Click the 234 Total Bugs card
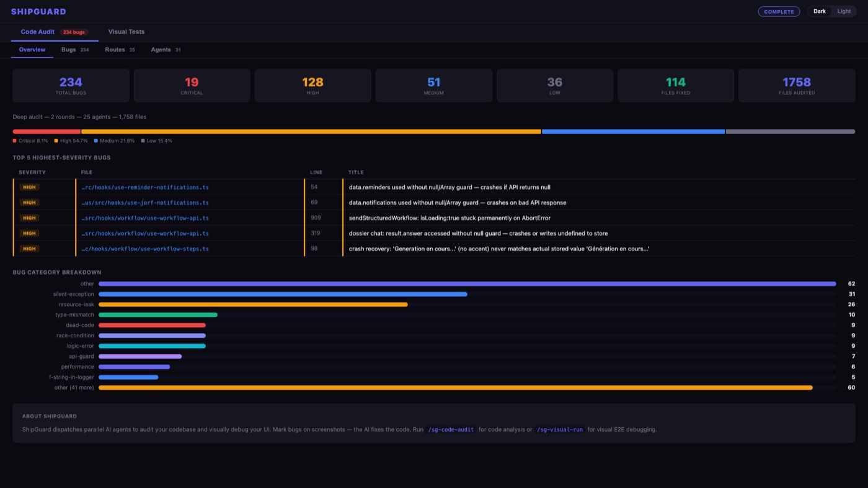Screen dimensions: 868x488 [x=71, y=86]
